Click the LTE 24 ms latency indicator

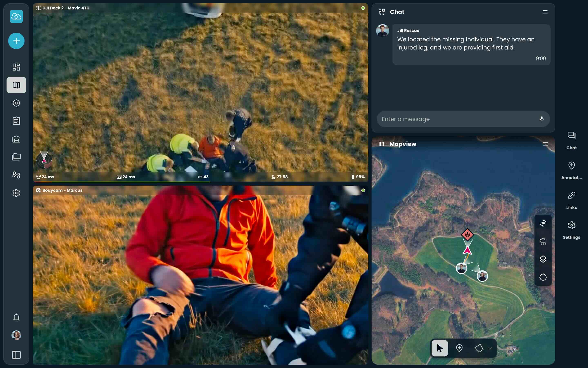[x=126, y=177]
